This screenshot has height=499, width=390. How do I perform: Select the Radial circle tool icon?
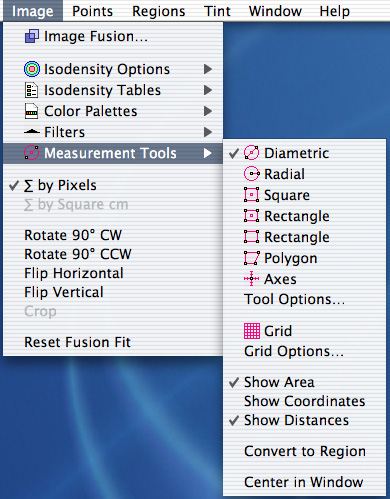(x=251, y=174)
